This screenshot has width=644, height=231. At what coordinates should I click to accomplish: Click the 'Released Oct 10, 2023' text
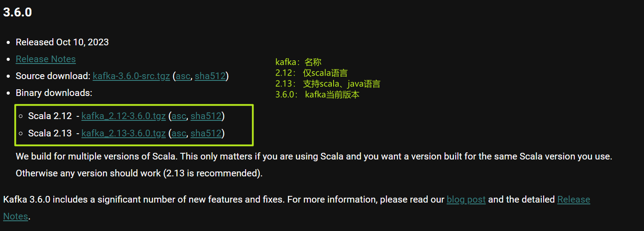(62, 42)
